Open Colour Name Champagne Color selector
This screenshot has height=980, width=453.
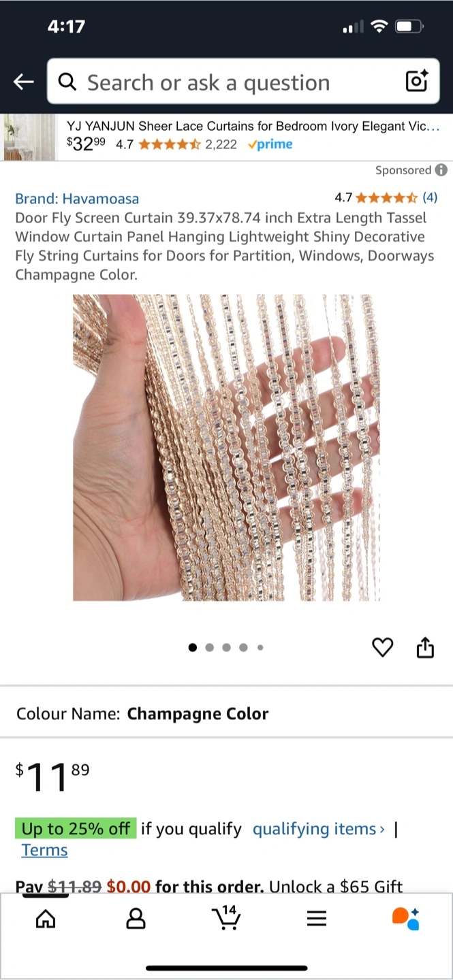(x=226, y=713)
